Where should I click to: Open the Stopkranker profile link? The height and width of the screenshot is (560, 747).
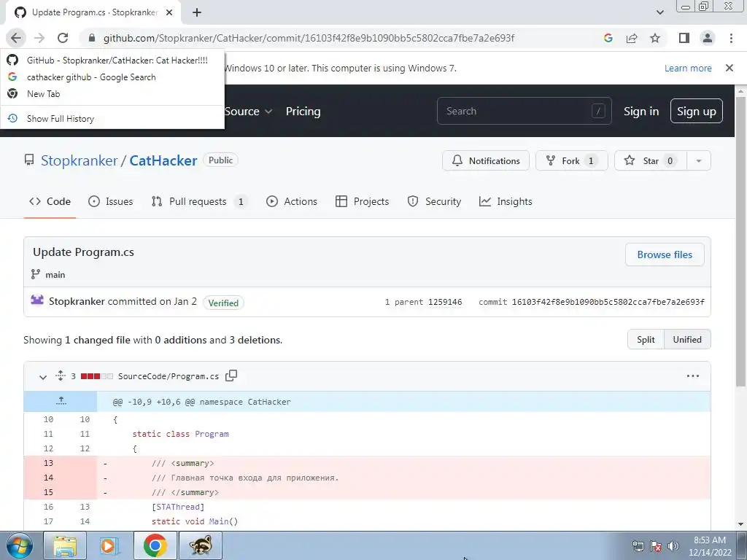coord(79,160)
